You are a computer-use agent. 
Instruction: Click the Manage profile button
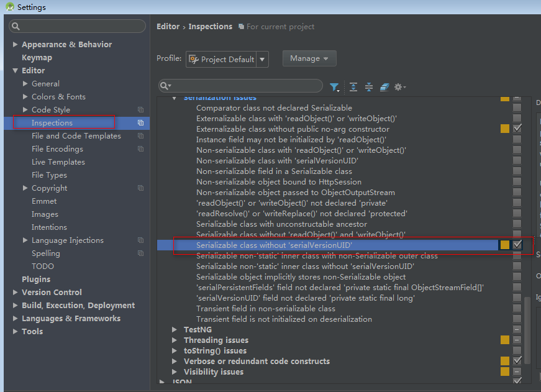[309, 58]
